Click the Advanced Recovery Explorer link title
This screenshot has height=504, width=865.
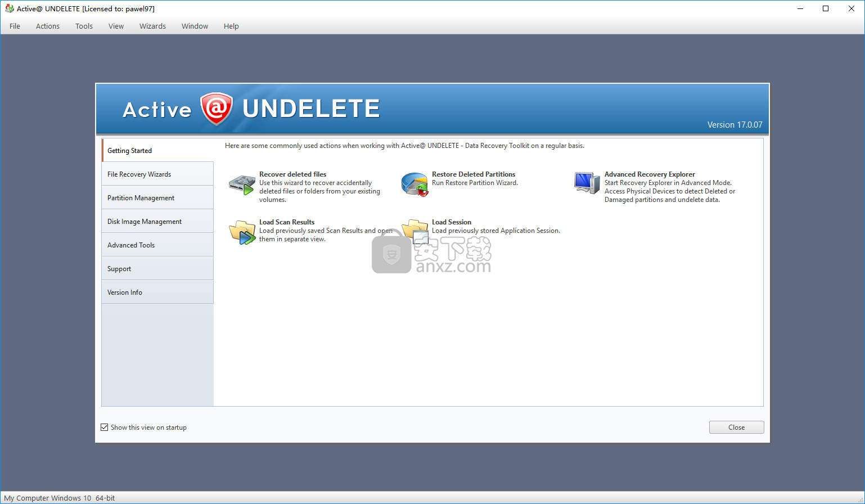(650, 174)
